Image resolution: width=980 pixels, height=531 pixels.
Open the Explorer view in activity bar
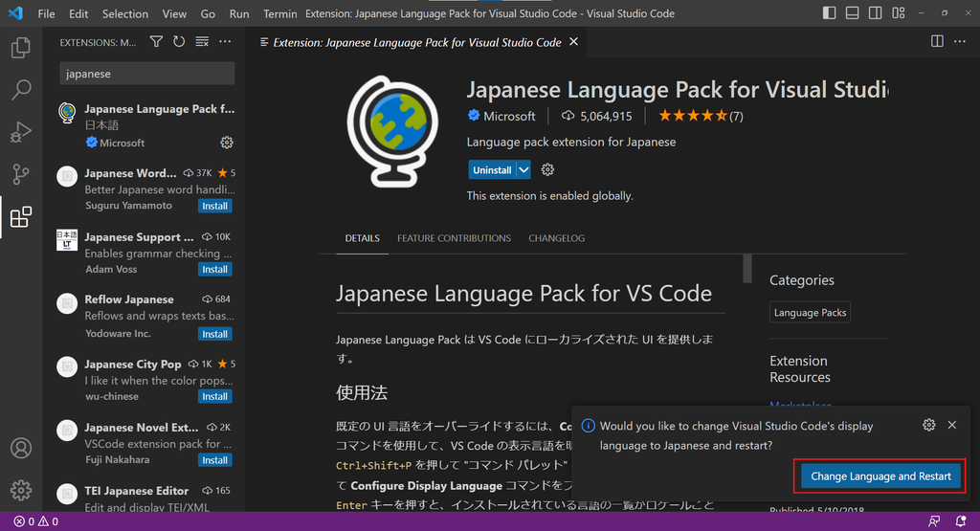21,48
